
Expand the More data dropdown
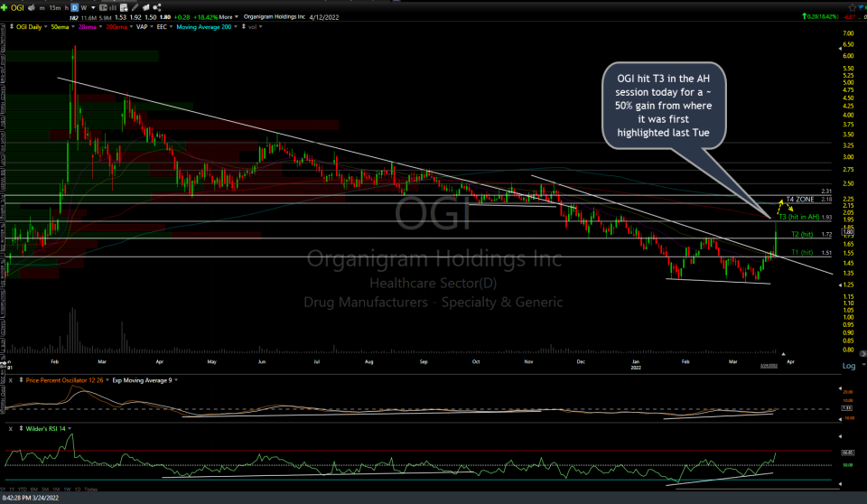(x=228, y=17)
